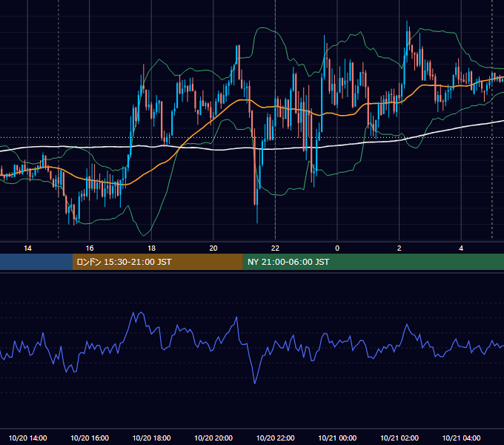
Task: Click the hour label 20 on the price chart axis
Action: (213, 248)
